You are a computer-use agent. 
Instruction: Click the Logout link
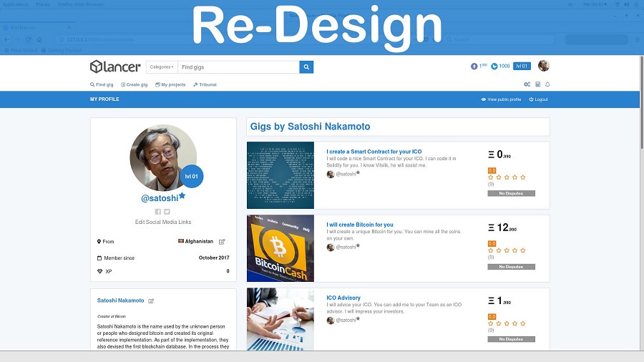point(538,99)
